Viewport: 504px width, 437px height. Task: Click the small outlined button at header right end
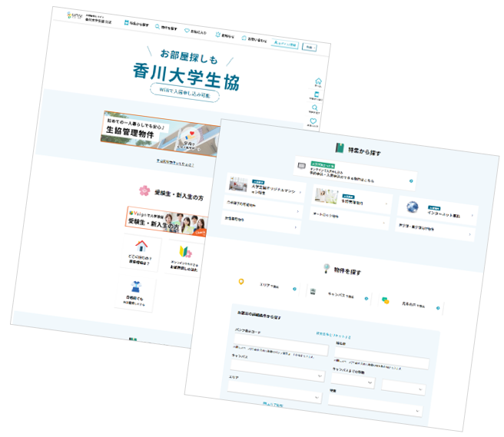(309, 48)
